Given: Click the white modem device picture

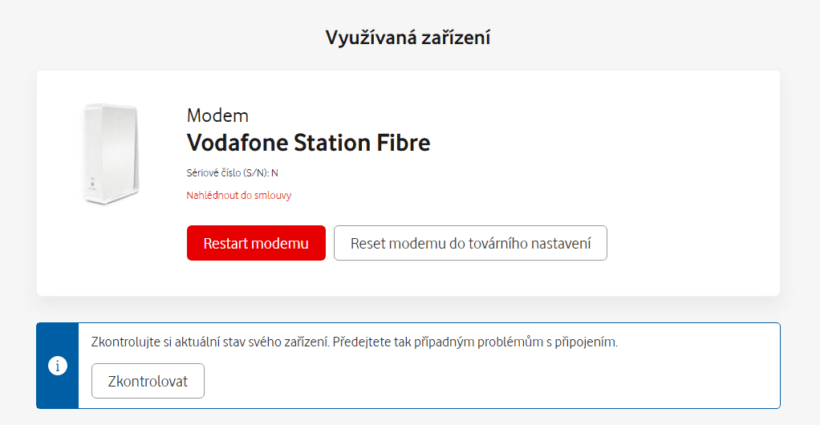Looking at the screenshot, I should pos(110,154).
